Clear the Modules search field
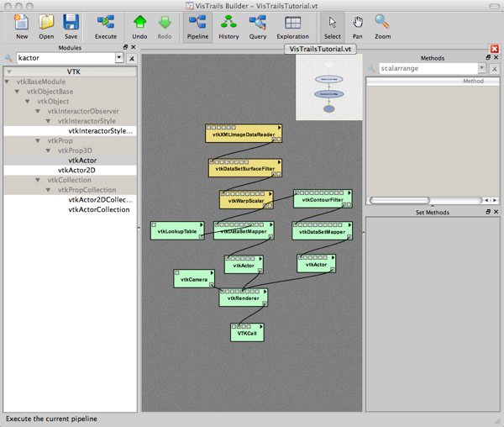The image size is (504, 427). pyautogui.click(x=132, y=59)
